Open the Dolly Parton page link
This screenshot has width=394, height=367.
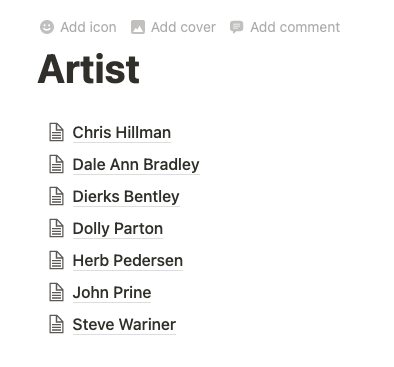[118, 229]
